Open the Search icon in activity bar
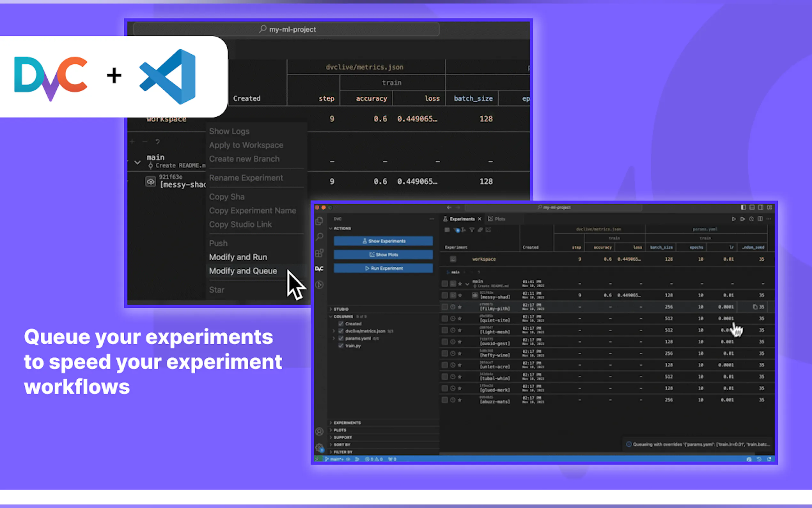The image size is (812, 508). coord(319,236)
